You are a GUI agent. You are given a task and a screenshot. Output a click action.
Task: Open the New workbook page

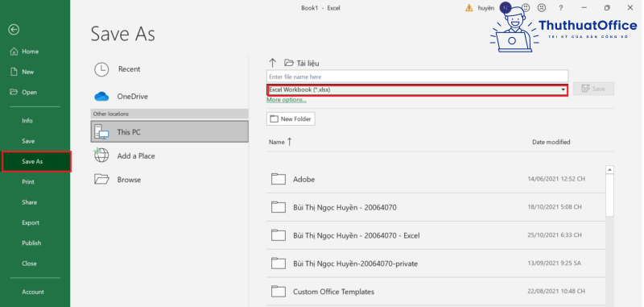click(28, 72)
